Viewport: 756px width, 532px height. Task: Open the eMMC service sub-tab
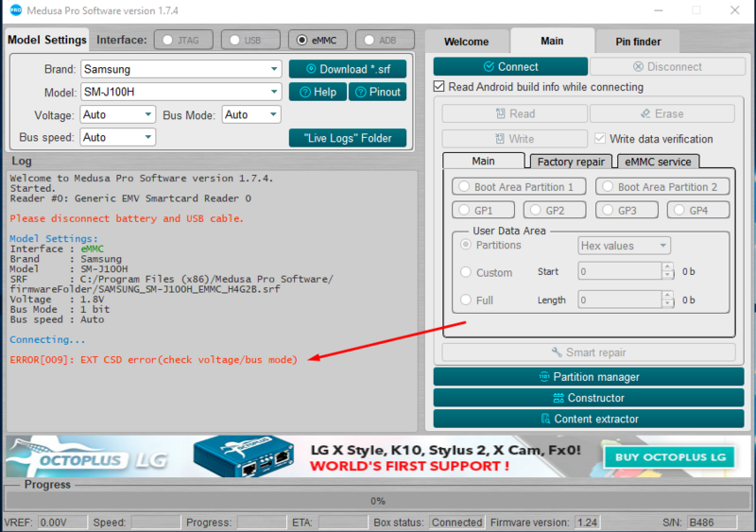click(x=658, y=162)
